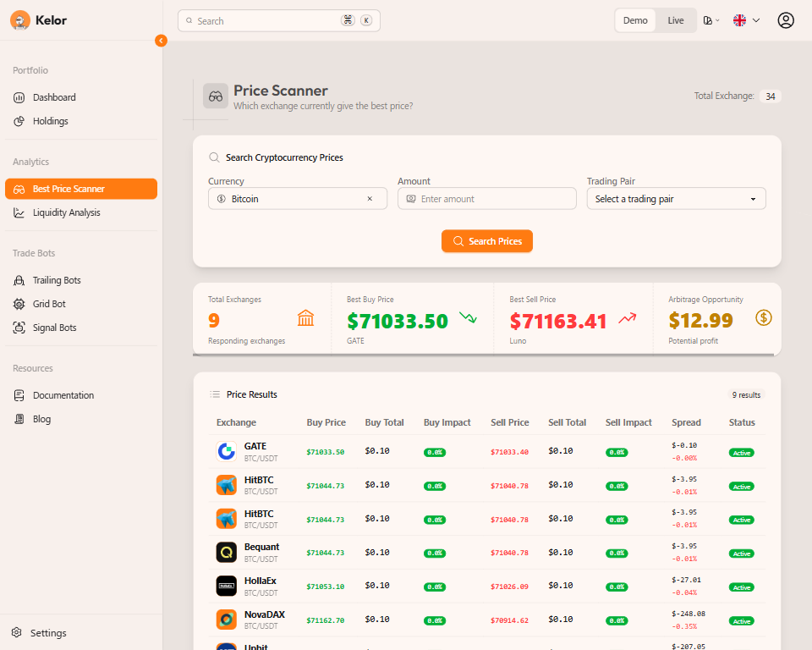Click the Bequant exchange logo
The width and height of the screenshot is (812, 650).
tap(226, 553)
